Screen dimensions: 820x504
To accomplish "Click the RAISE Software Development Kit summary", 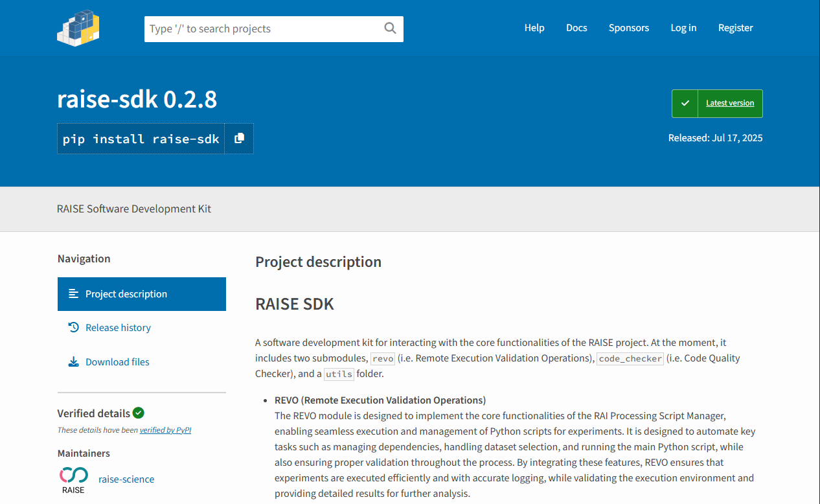I will pyautogui.click(x=134, y=209).
